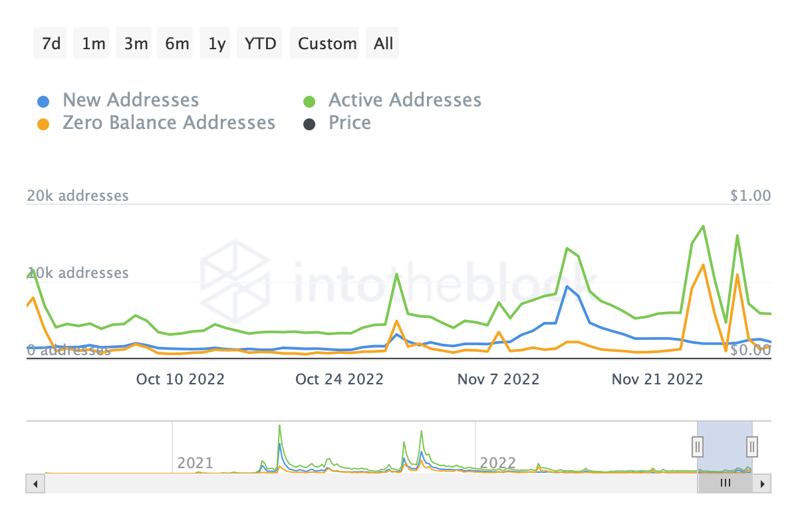
Task: Click the dark Price legend dot
Action: click(309, 124)
